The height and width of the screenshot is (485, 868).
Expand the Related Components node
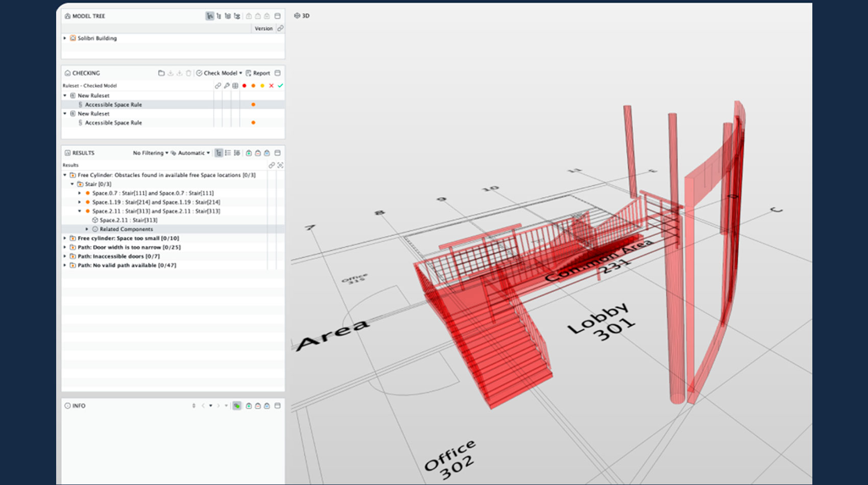click(x=87, y=229)
